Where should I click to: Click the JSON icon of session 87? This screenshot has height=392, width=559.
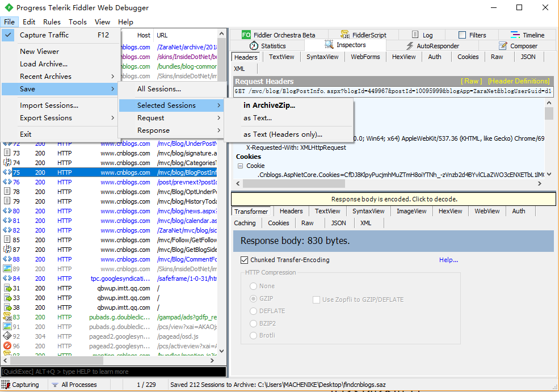pyautogui.click(x=7, y=249)
